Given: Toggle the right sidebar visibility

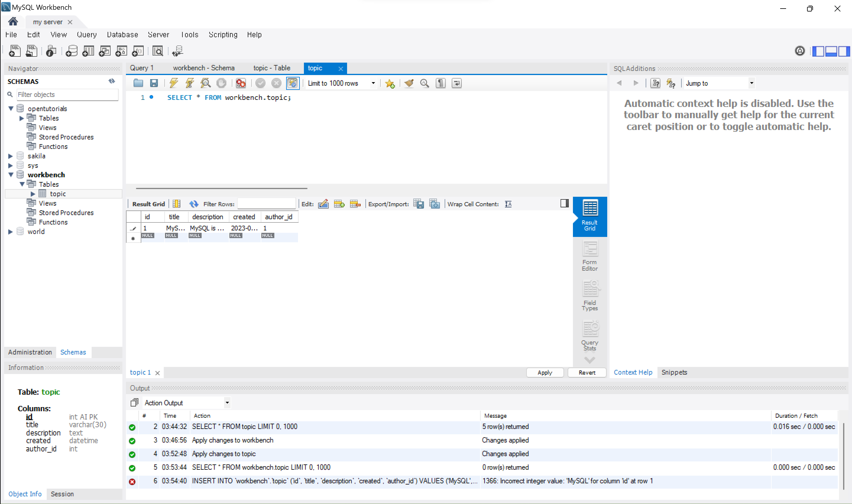Looking at the screenshot, I should (844, 51).
